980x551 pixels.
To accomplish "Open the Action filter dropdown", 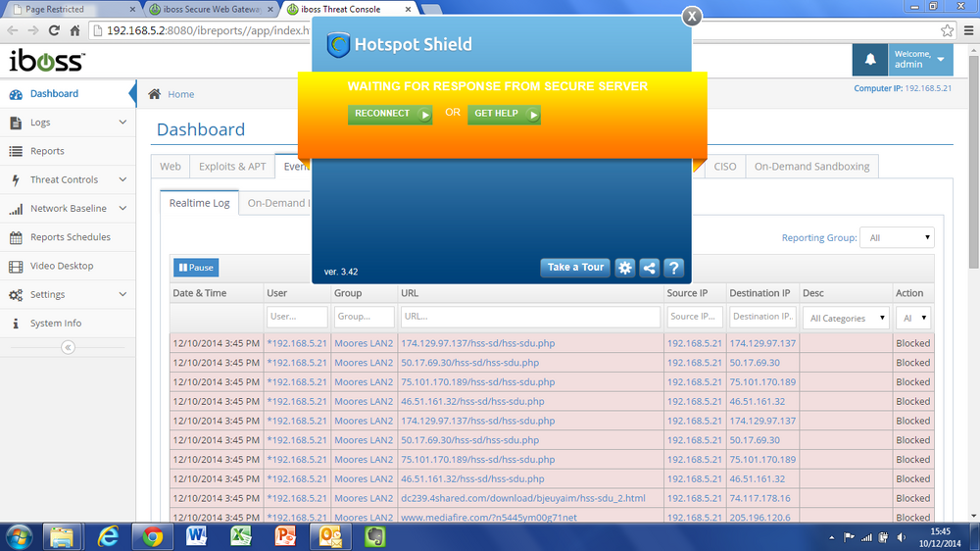I will click(913, 318).
